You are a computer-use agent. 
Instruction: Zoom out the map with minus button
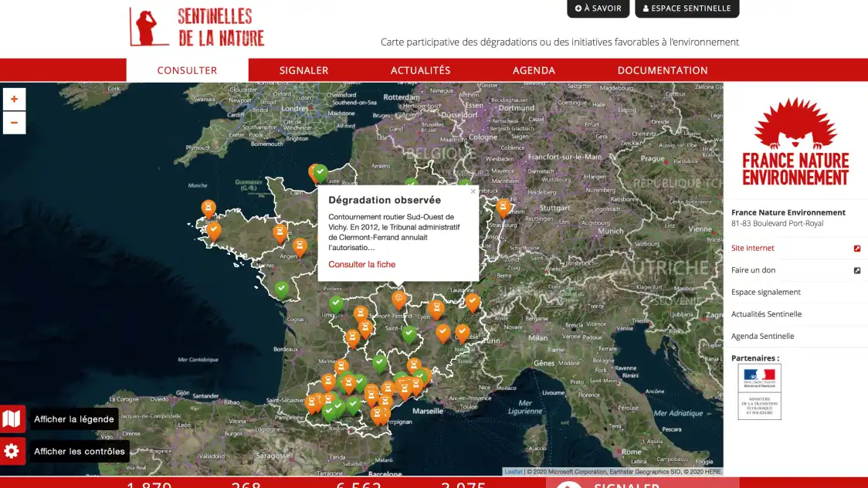[15, 122]
